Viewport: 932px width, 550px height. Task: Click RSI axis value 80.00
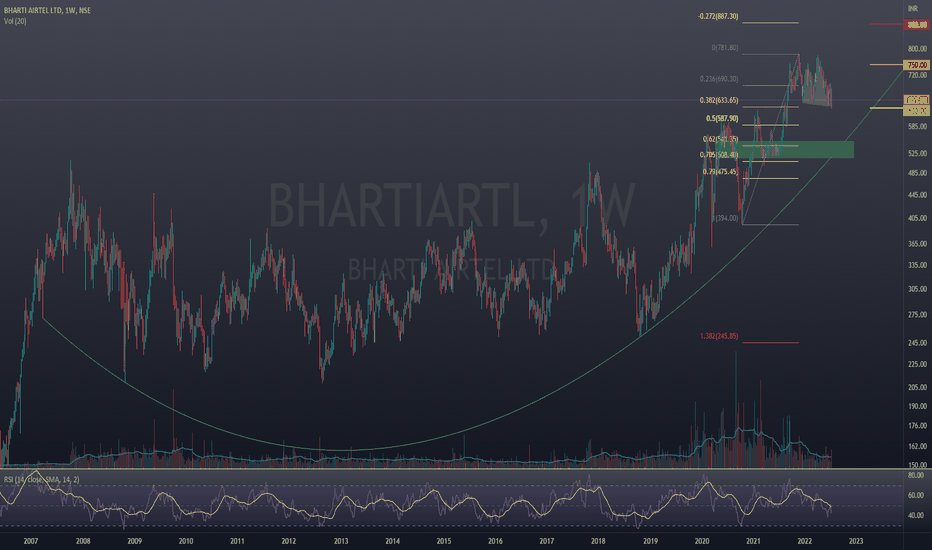pos(916,475)
